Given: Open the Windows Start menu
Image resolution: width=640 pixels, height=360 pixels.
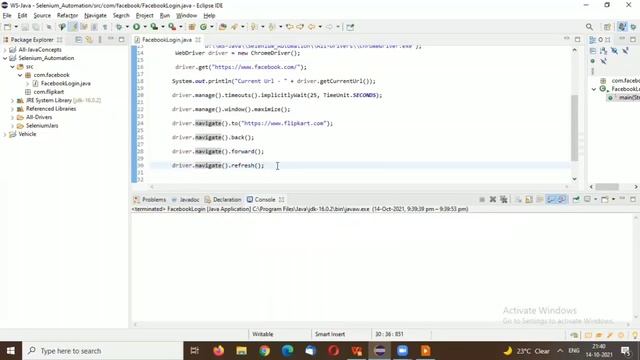Looking at the screenshot, I should tap(11, 351).
